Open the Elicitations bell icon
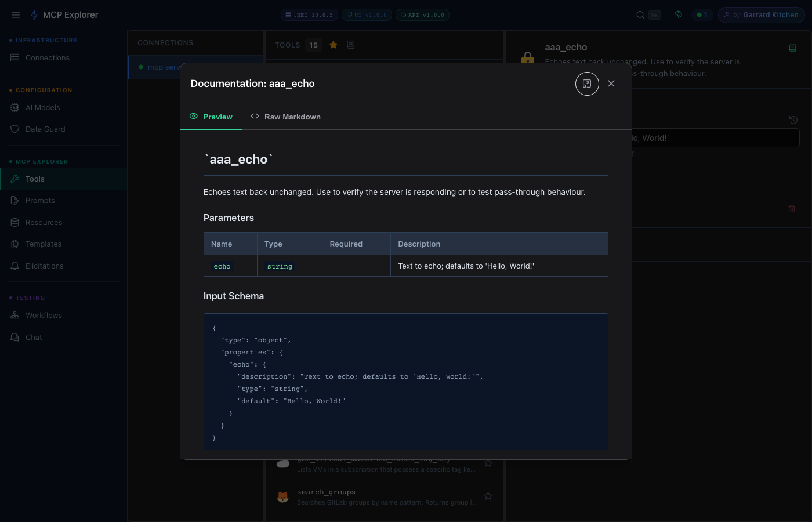 click(x=14, y=266)
